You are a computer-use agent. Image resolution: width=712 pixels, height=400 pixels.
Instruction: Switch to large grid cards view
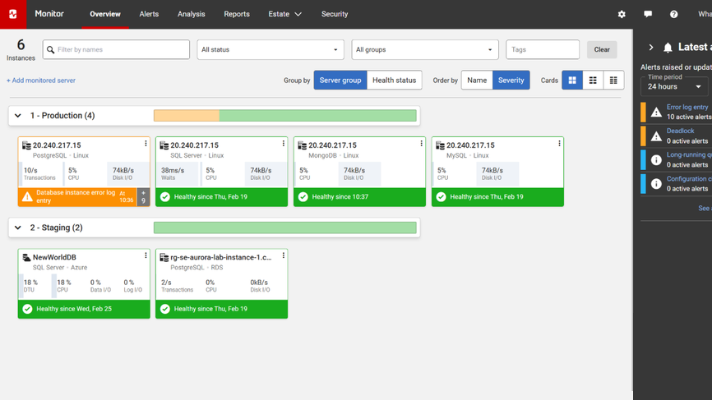pos(572,80)
